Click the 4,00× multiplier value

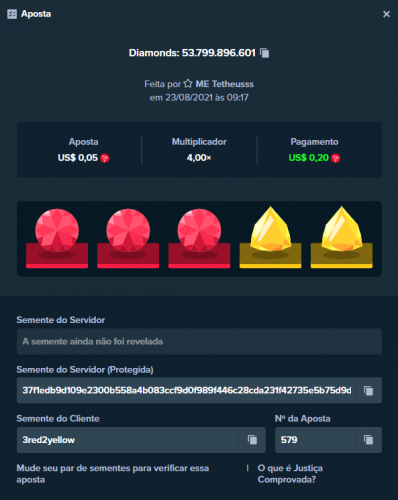[199, 158]
